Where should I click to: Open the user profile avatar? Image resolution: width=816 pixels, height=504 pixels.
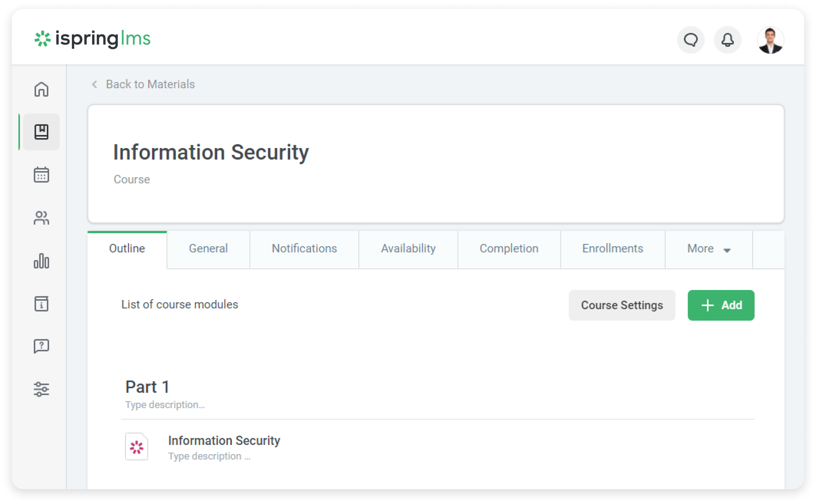pos(770,40)
